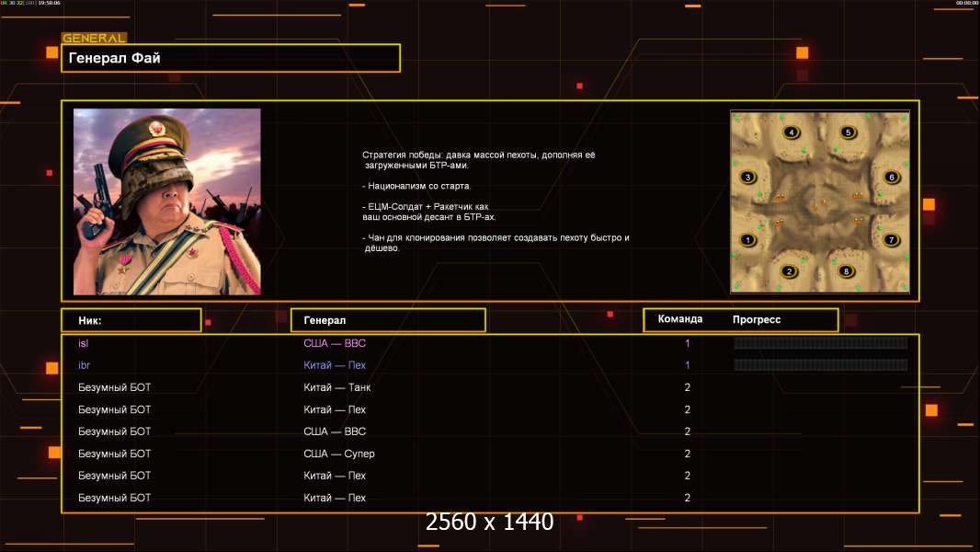The width and height of the screenshot is (980, 552).
Task: Select player nickname 'isl' in the list
Action: [83, 343]
